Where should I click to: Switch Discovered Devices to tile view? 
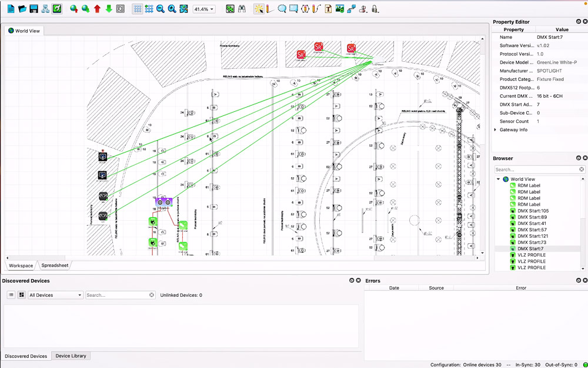pos(21,295)
